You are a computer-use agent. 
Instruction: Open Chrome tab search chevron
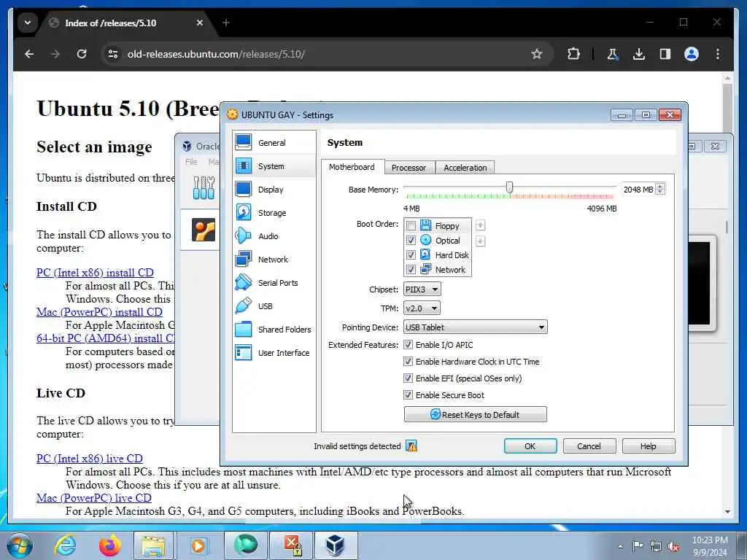click(x=28, y=23)
